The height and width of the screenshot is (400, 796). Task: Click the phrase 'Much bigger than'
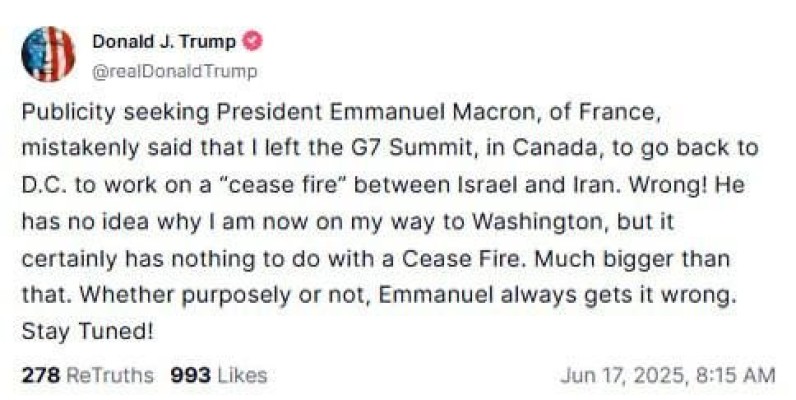632,259
